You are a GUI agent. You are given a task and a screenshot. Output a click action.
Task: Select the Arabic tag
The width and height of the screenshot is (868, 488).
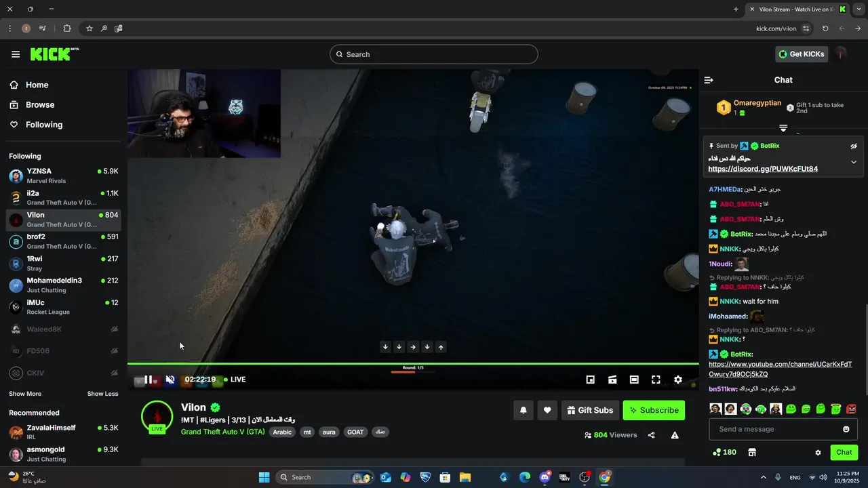(x=282, y=432)
